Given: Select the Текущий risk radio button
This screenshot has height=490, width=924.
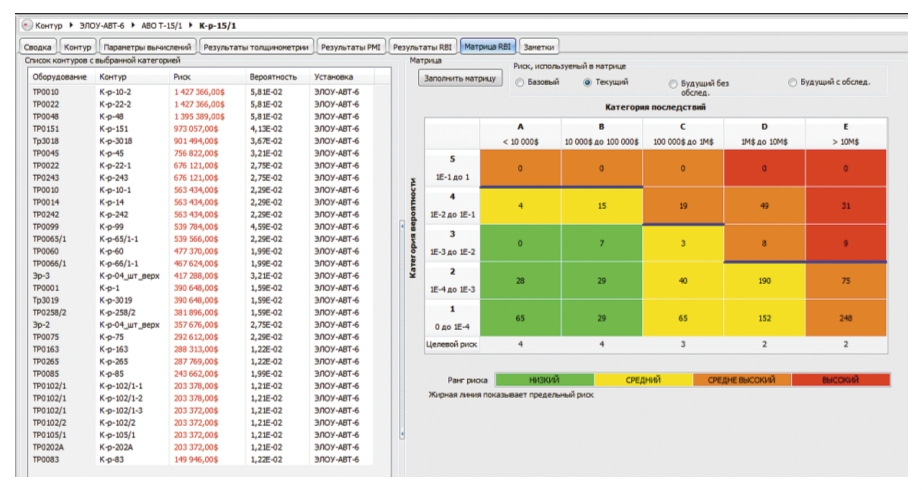Looking at the screenshot, I should point(587,82).
